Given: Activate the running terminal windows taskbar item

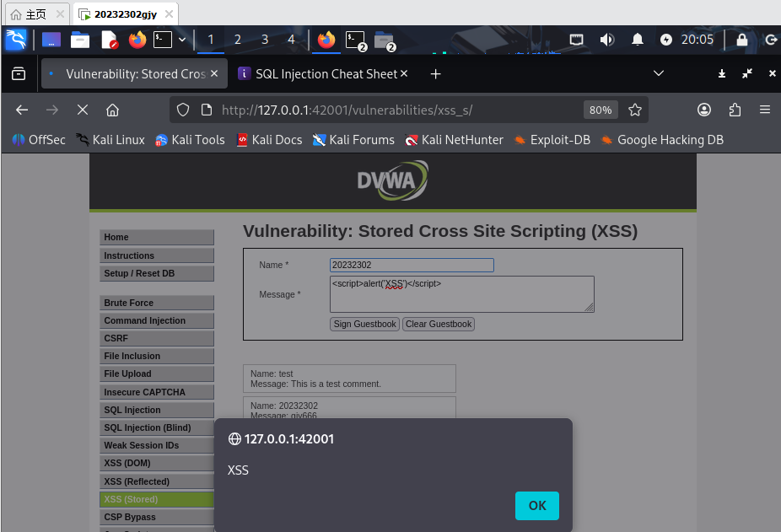Looking at the screenshot, I should point(356,40).
